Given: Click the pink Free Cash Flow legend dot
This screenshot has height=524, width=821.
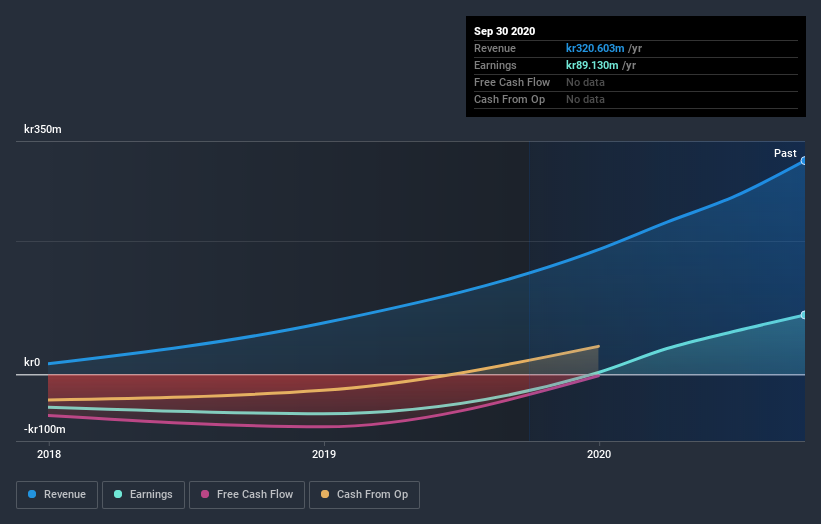Looking at the screenshot, I should coord(205,494).
